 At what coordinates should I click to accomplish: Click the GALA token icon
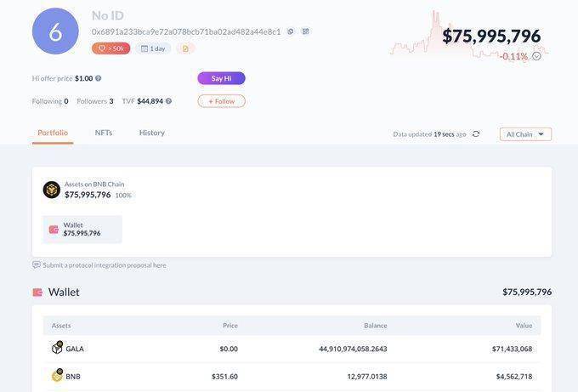click(57, 348)
